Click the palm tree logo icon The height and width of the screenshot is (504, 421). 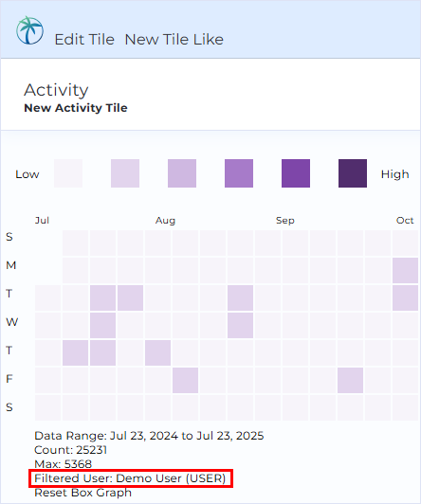tap(30, 30)
